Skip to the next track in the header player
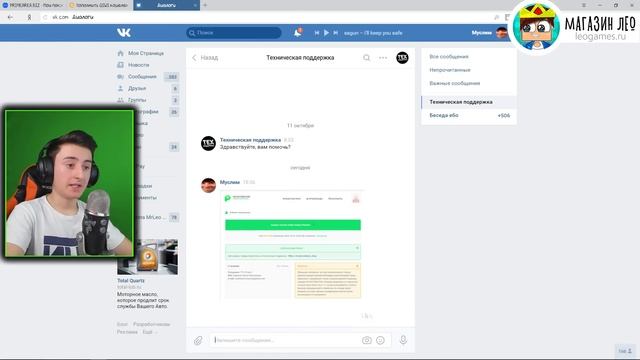Screen dimensions: 640x360 click(x=336, y=33)
